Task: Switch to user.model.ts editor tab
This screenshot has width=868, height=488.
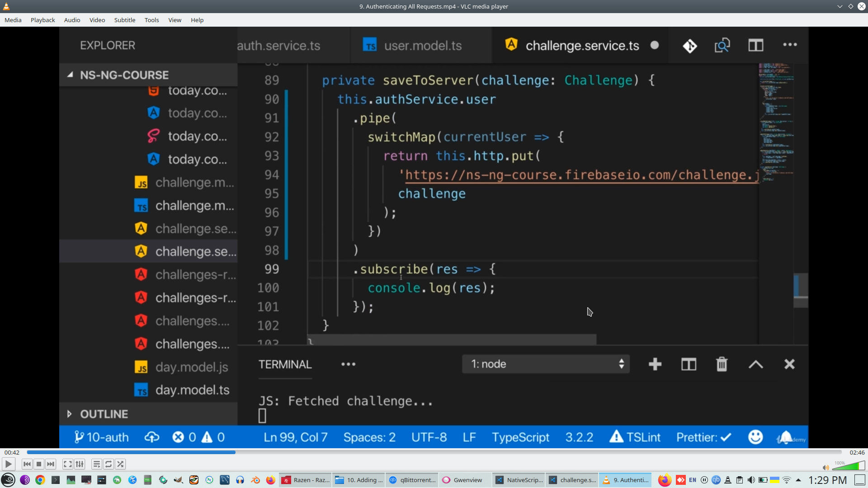Action: click(422, 46)
